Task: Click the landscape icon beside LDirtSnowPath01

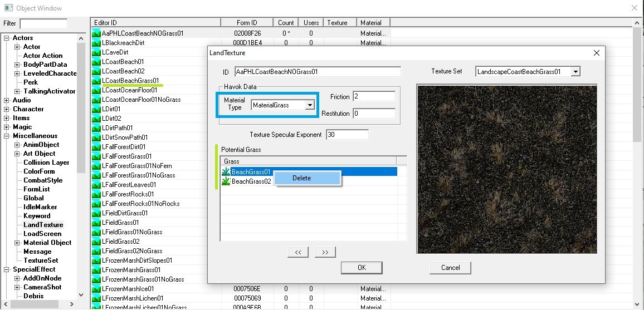Action: (x=96, y=137)
